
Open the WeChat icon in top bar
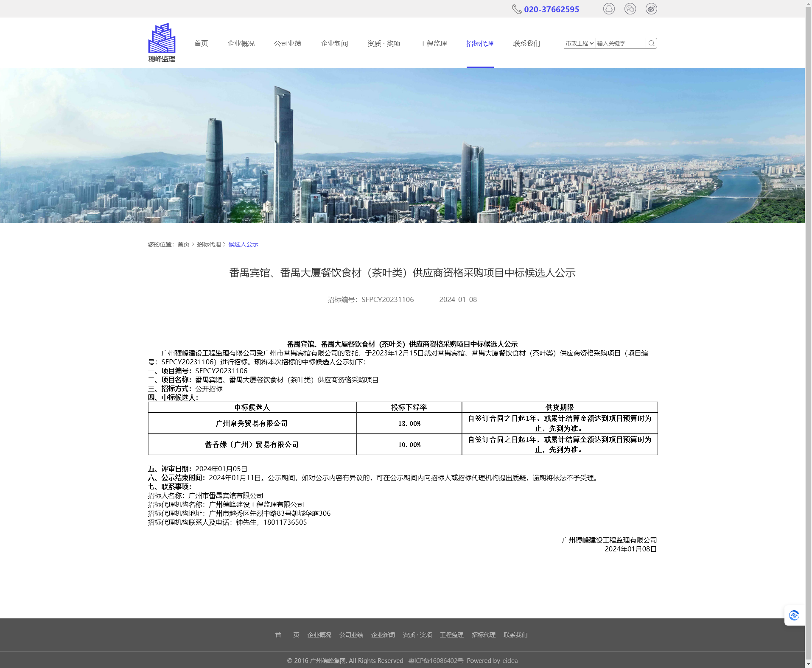pos(630,9)
